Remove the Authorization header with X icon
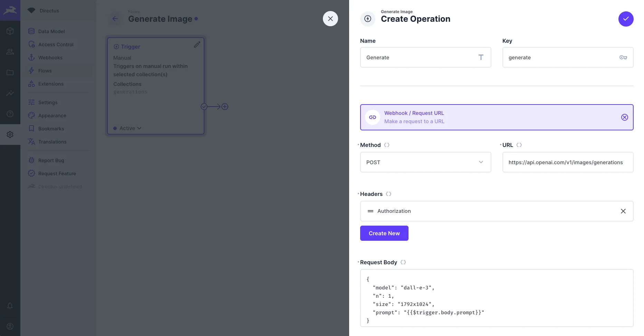Screen dimensions: 644x336 623,211
